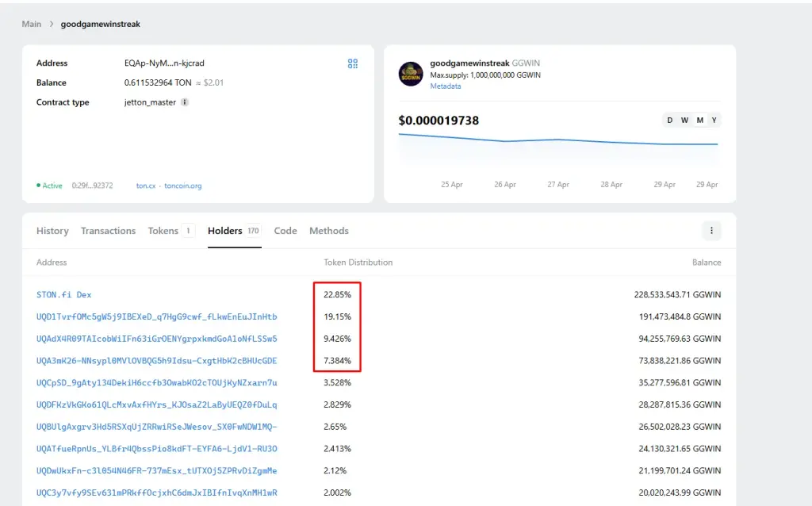
Task: Click the 24,130,321.65 GGWIN balance
Action: 680,449
